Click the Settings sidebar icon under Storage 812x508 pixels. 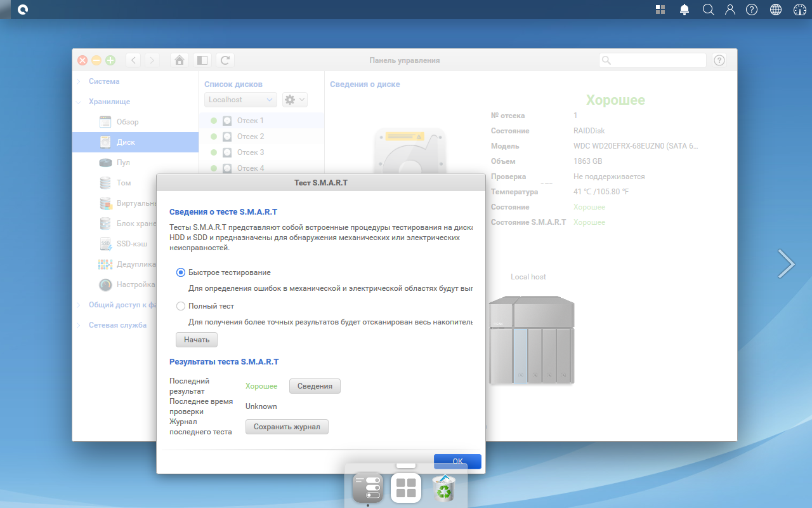pos(106,284)
